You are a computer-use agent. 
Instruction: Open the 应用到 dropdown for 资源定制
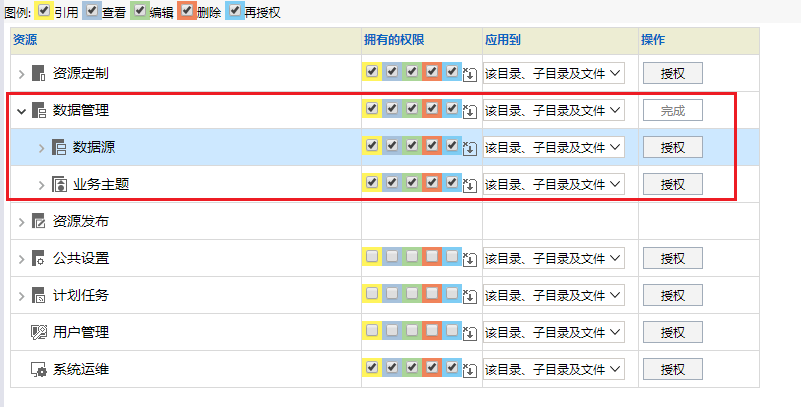coord(554,73)
